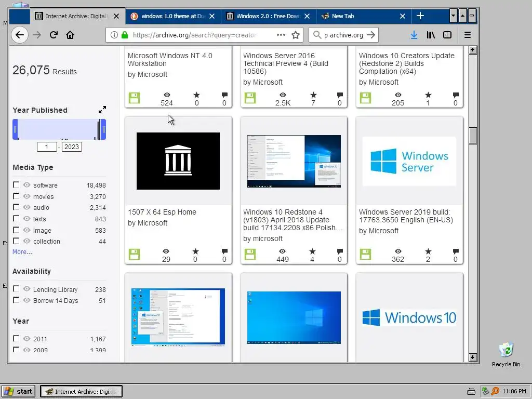This screenshot has width=532, height=399.
Task: Open 1507 X 64 Esp Home title
Action: click(x=162, y=212)
